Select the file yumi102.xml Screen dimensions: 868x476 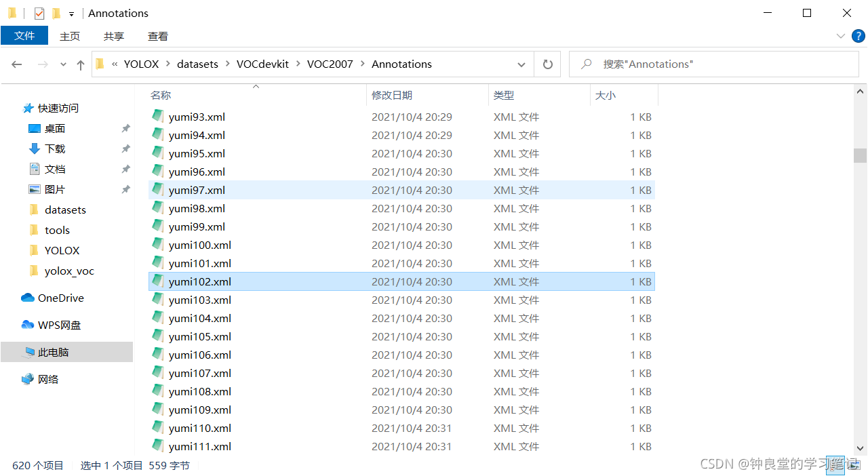point(401,281)
